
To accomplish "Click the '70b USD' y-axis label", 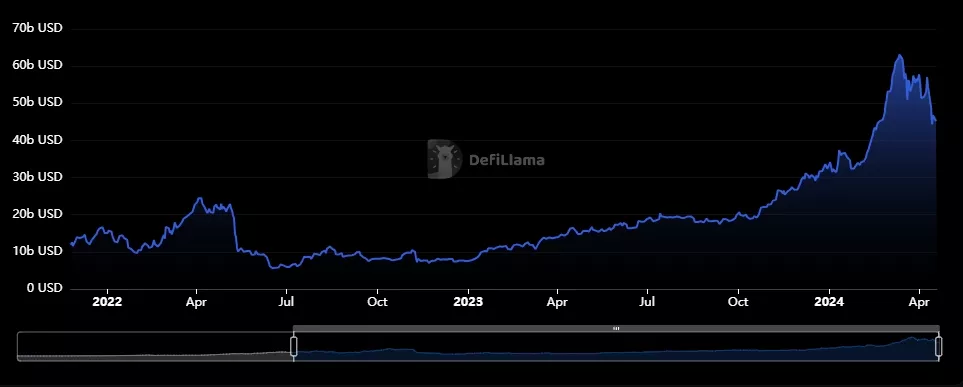I will click(x=37, y=28).
